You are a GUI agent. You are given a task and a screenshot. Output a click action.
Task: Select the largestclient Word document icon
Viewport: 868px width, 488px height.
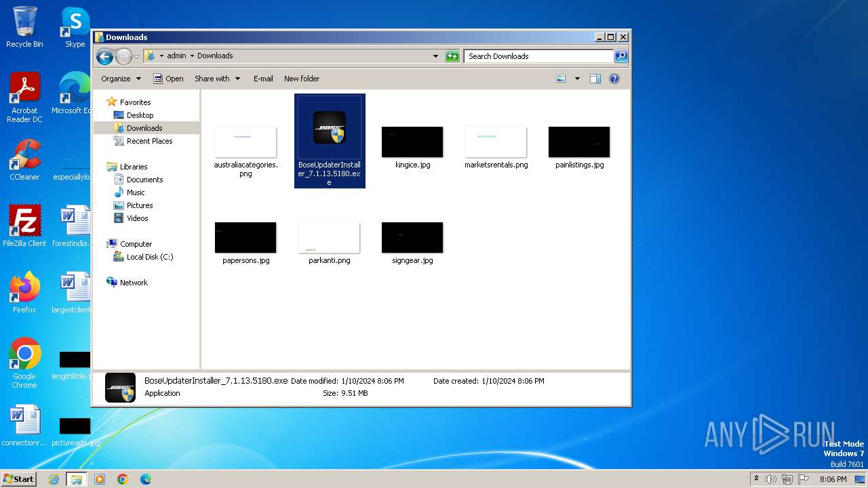pos(71,293)
